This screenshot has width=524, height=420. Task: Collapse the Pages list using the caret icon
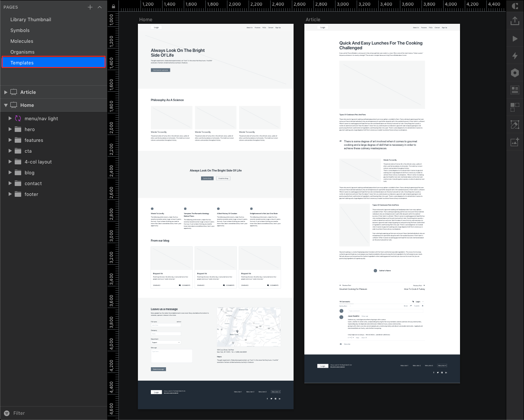click(x=100, y=7)
